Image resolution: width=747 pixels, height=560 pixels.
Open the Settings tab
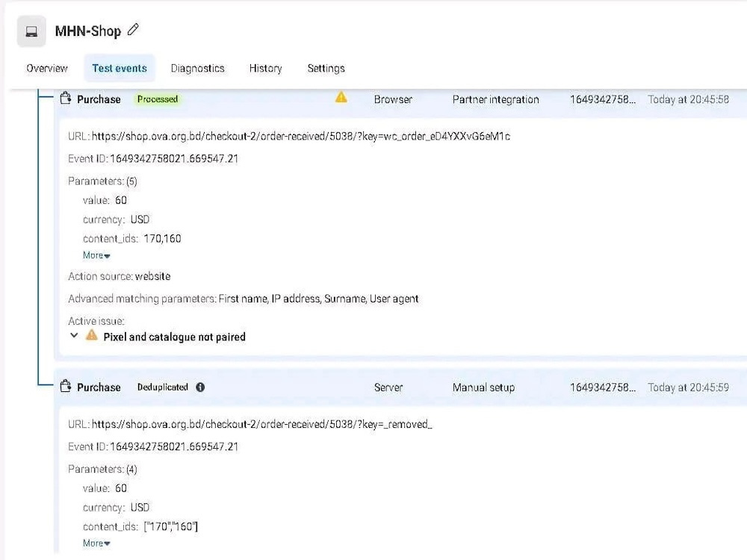click(x=326, y=68)
